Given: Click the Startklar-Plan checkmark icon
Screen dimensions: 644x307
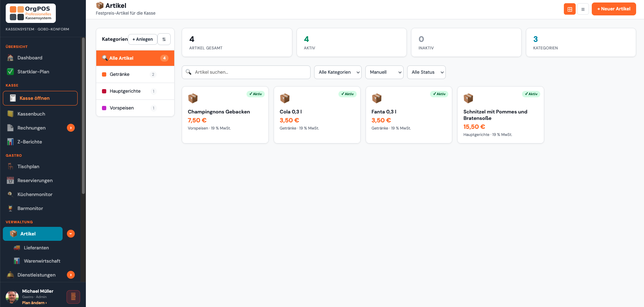Looking at the screenshot, I should tap(10, 72).
